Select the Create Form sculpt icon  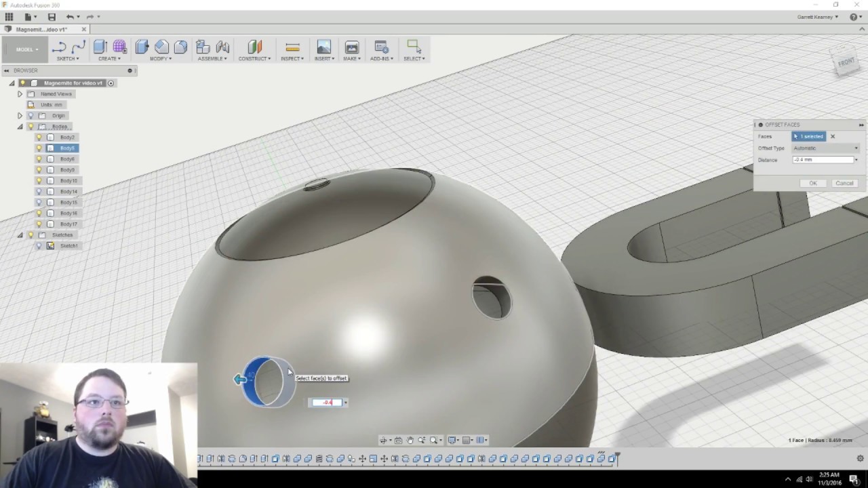[x=119, y=47]
